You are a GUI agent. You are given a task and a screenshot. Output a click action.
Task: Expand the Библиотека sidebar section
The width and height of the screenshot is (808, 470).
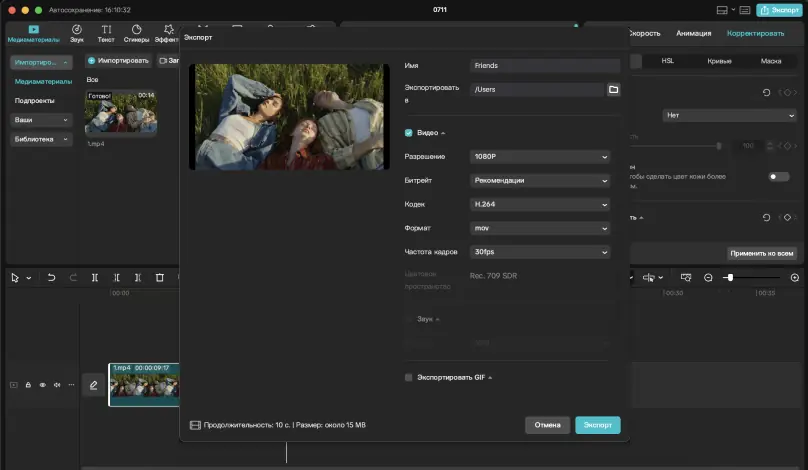point(41,140)
